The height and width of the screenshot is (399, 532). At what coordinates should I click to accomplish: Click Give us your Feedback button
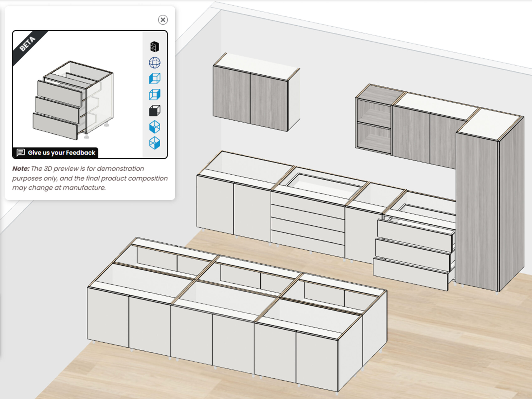61,153
